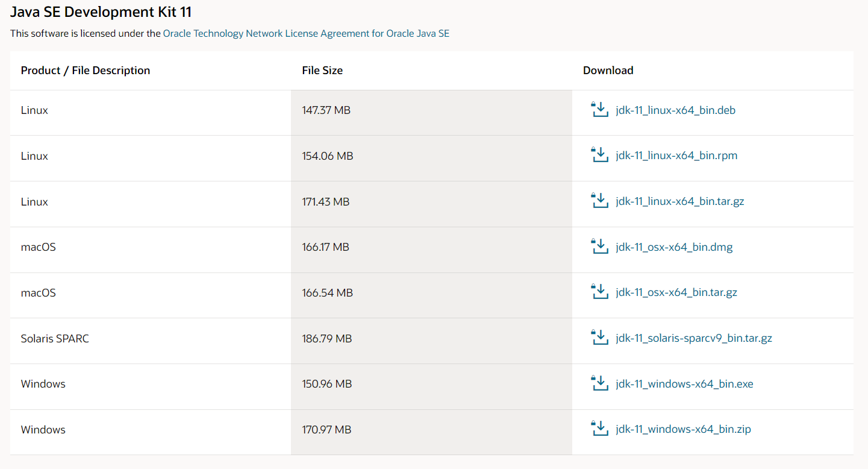The width and height of the screenshot is (868, 469).
Task: Click download icon for jdk-11_osx-x64_bin.dmg
Action: [x=599, y=247]
